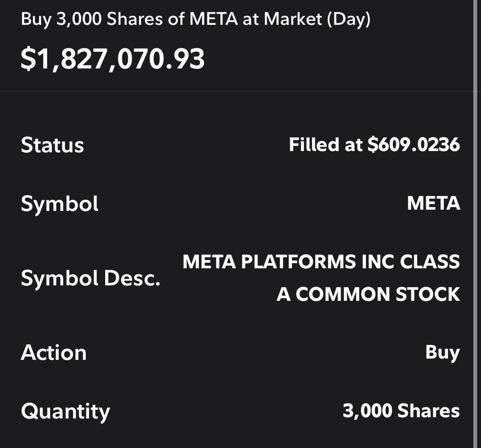The width and height of the screenshot is (481, 448).
Task: Click 'META PLATFORMS INC CLASS' description line
Action: pyautogui.click(x=321, y=261)
